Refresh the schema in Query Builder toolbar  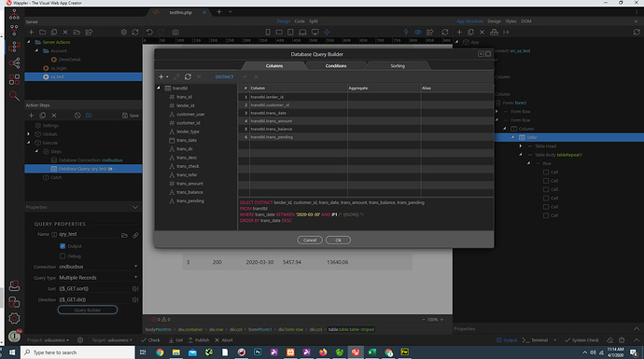click(188, 76)
